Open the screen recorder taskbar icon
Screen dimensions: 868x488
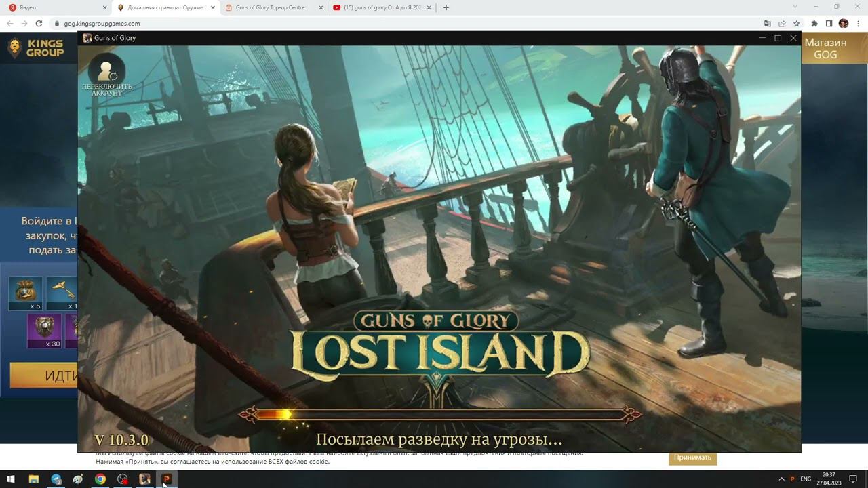coord(122,479)
